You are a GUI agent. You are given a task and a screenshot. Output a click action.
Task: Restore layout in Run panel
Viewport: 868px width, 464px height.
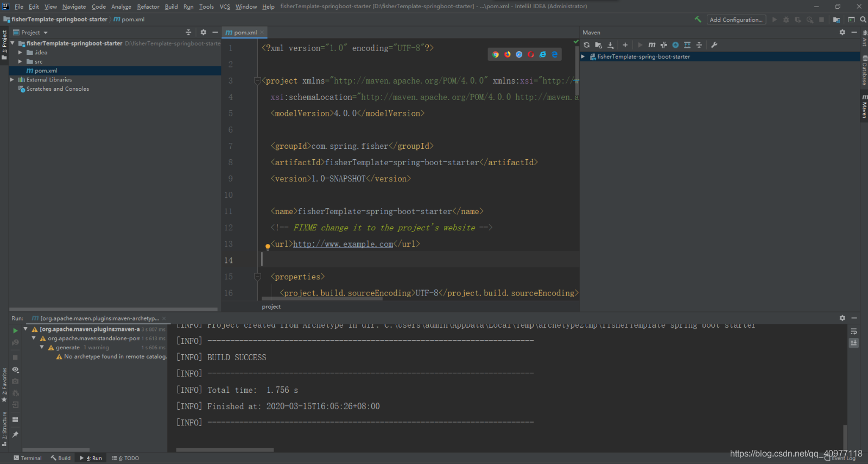[x=15, y=419]
